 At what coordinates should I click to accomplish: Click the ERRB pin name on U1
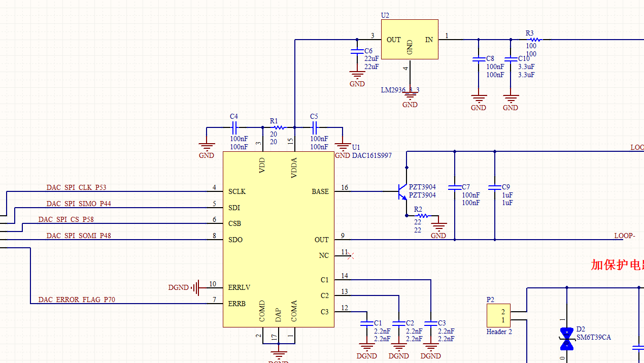point(237,304)
